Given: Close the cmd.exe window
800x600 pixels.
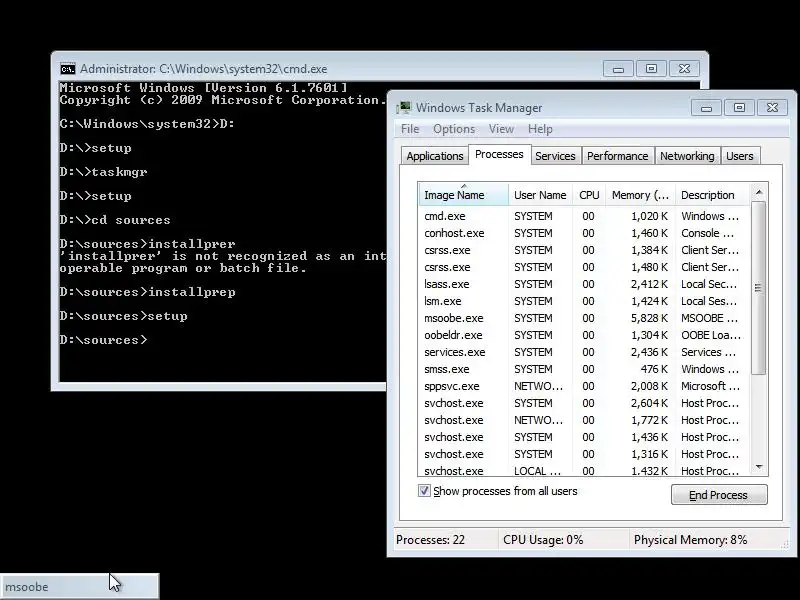Looking at the screenshot, I should tap(684, 69).
